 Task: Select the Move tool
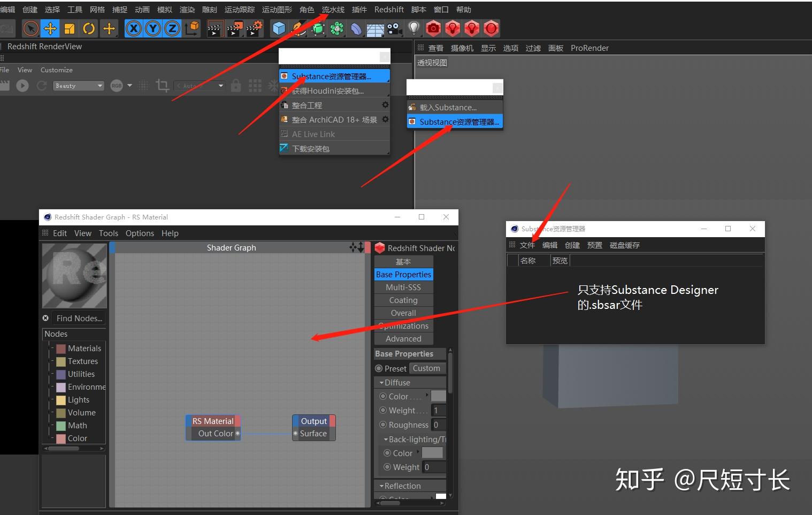click(x=50, y=28)
